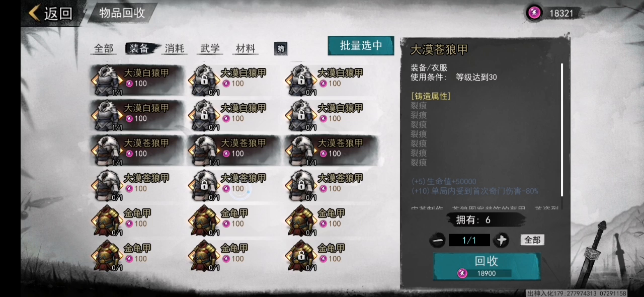Tap the plus quantity button

[501, 241]
